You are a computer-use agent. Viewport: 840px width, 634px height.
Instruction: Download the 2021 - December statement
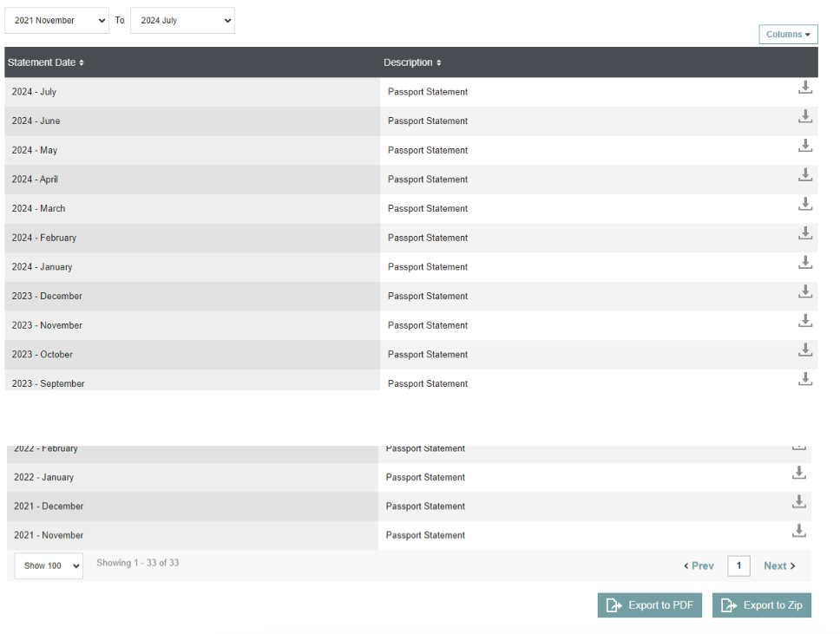pyautogui.click(x=799, y=502)
